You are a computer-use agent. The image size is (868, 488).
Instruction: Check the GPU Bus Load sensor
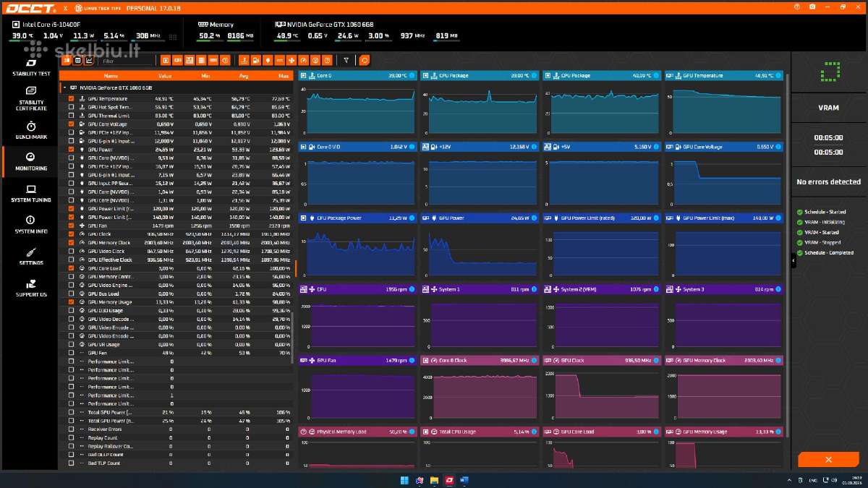(71, 294)
